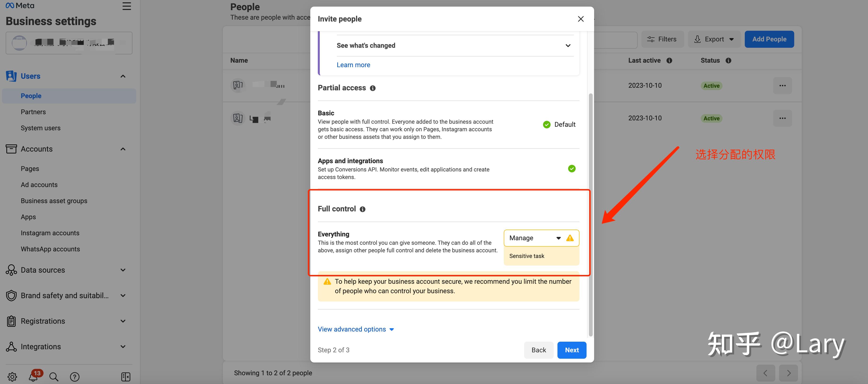Click the settings gear icon

tap(12, 377)
